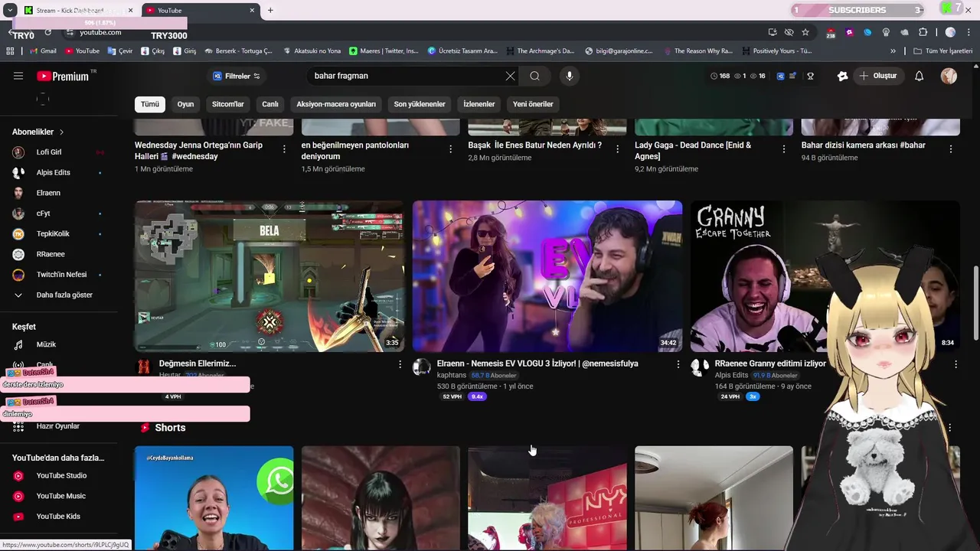Screen dimensions: 980x551
Task: Open a new browser tab
Action: tap(270, 10)
